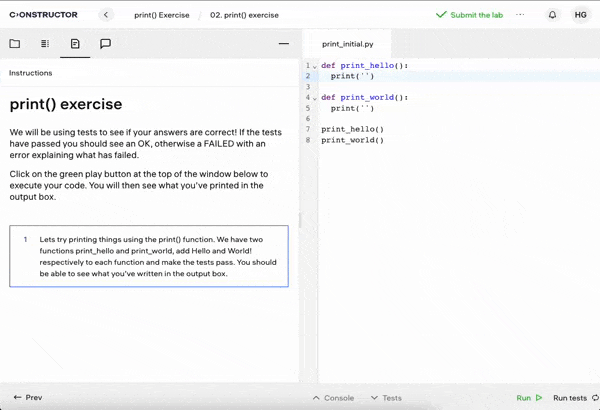Click the notifications bell icon
The image size is (600, 410).
click(552, 15)
